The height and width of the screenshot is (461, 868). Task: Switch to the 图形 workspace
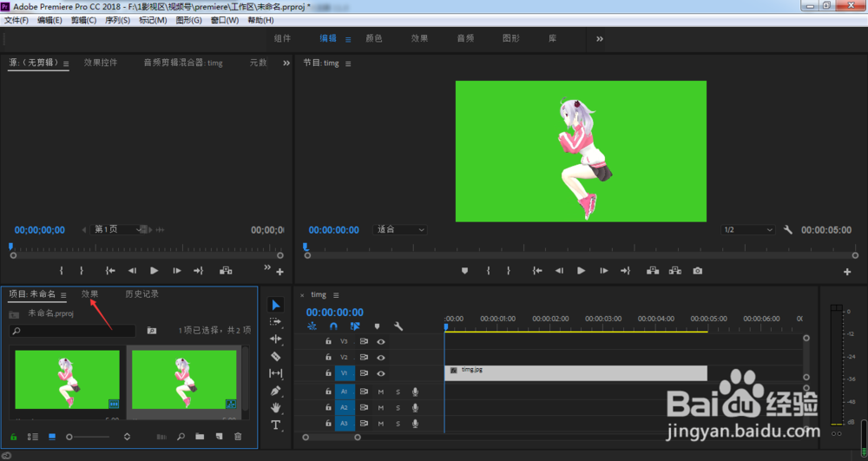[510, 38]
